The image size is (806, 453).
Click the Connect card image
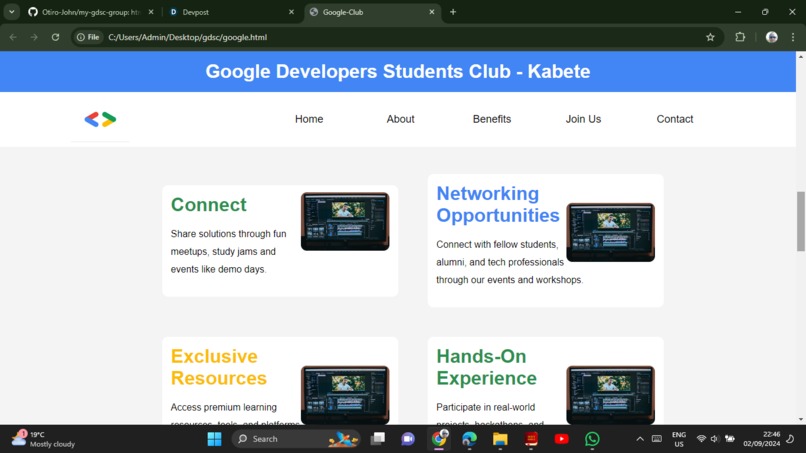point(345,222)
